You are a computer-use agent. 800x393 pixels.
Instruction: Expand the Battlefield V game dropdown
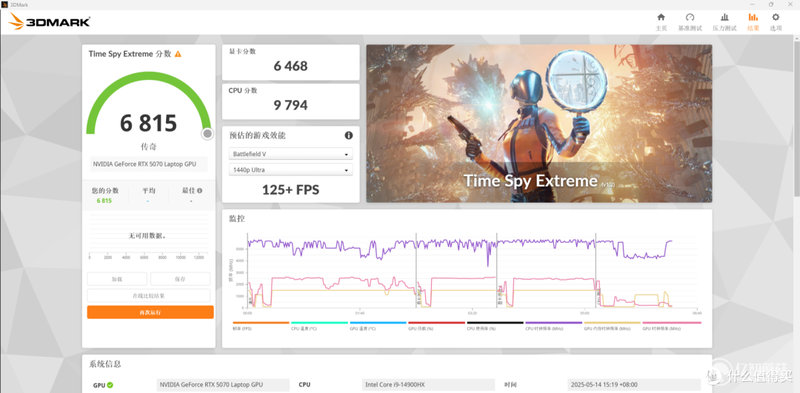click(291, 154)
